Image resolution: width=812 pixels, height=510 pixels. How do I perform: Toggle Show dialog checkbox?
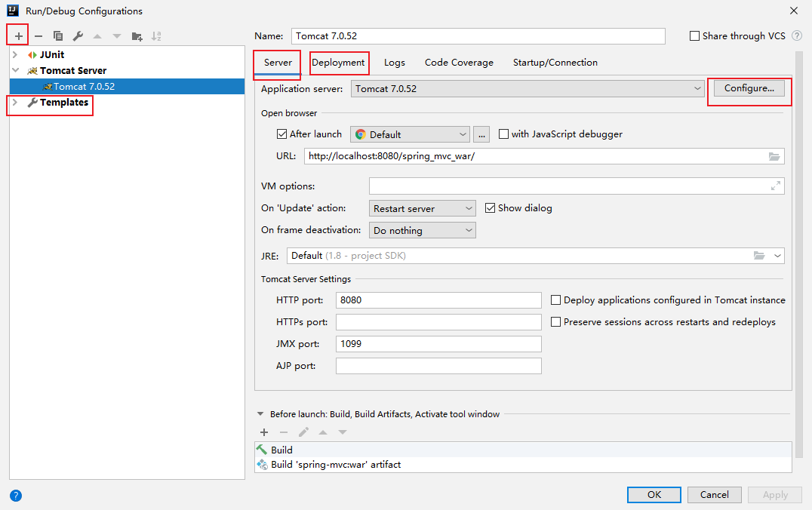[x=490, y=208]
